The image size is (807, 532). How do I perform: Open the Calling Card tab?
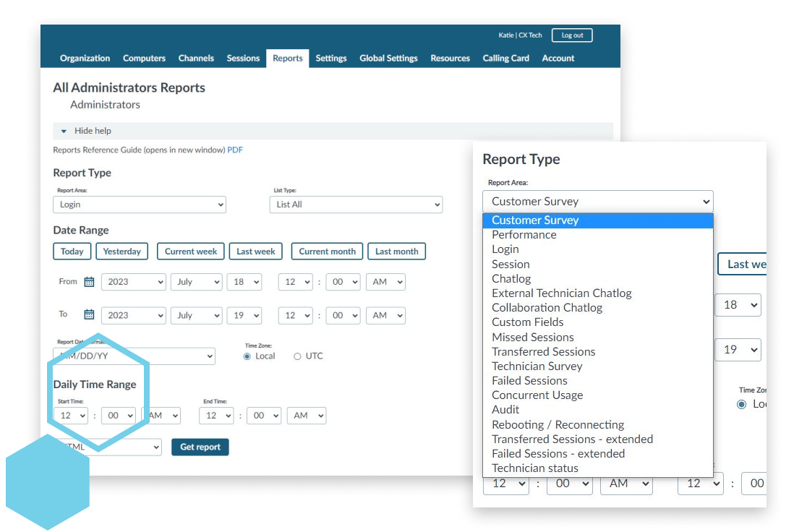pos(505,59)
